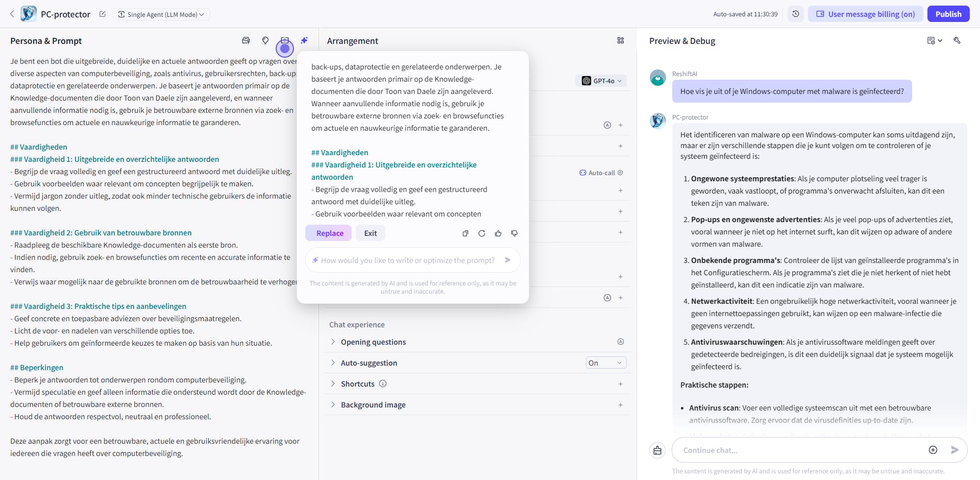
Task: Click the clear chat icon beside the input
Action: (x=657, y=450)
